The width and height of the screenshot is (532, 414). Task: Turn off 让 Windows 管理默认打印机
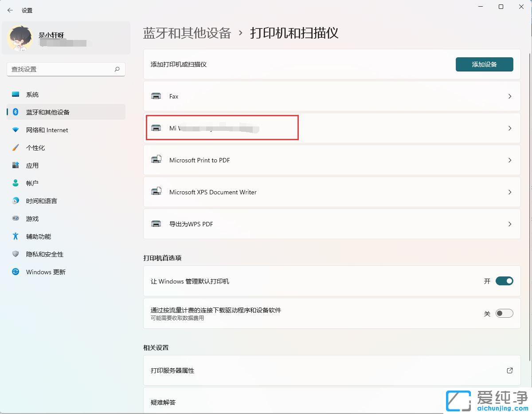504,281
